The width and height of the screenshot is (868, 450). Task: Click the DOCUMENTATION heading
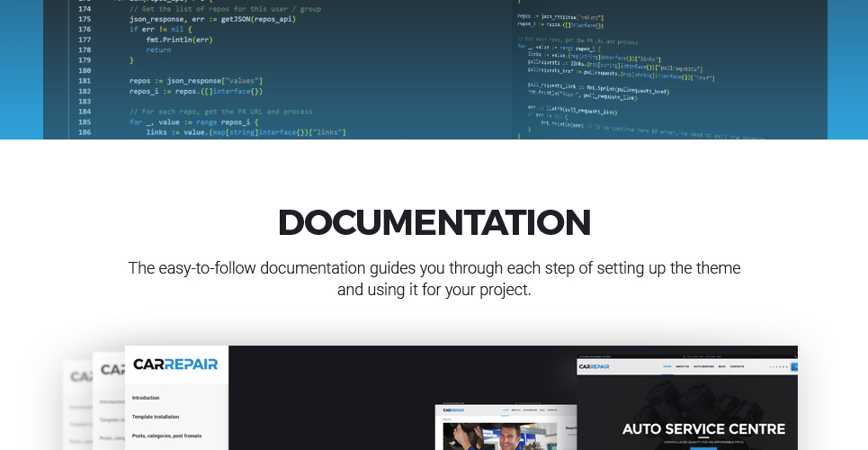(x=434, y=222)
